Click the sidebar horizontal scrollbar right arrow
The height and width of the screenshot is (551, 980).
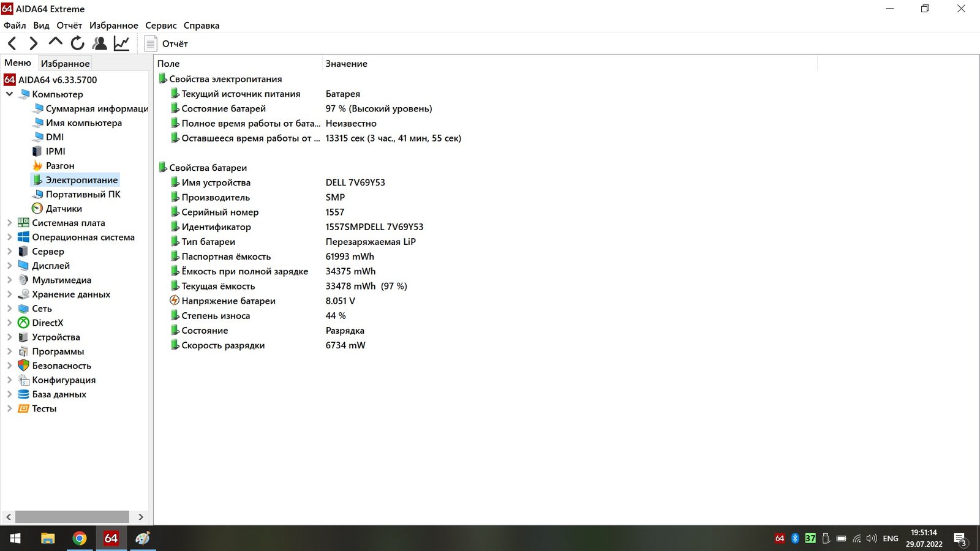(141, 517)
